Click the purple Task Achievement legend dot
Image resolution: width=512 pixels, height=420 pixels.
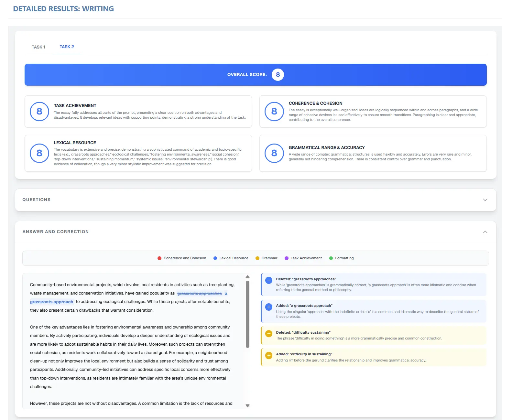286,258
